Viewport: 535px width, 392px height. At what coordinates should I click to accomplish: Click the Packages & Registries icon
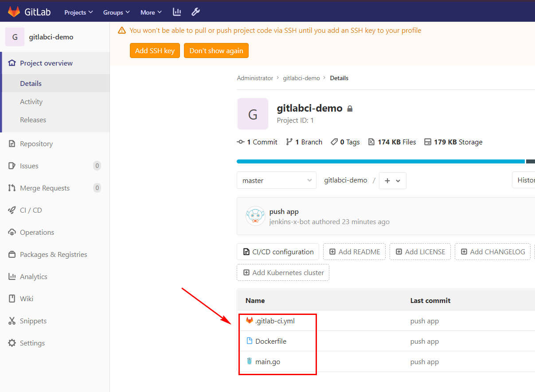point(12,254)
